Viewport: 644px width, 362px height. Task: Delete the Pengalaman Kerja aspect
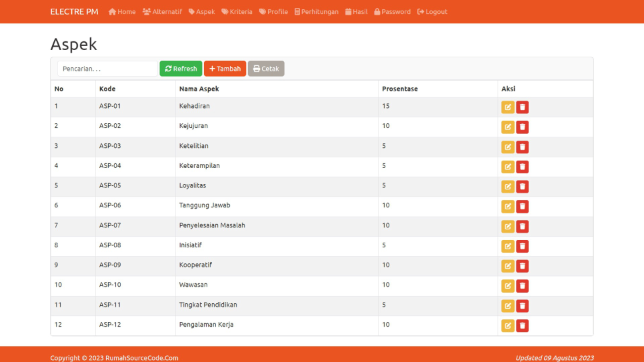coord(522,326)
